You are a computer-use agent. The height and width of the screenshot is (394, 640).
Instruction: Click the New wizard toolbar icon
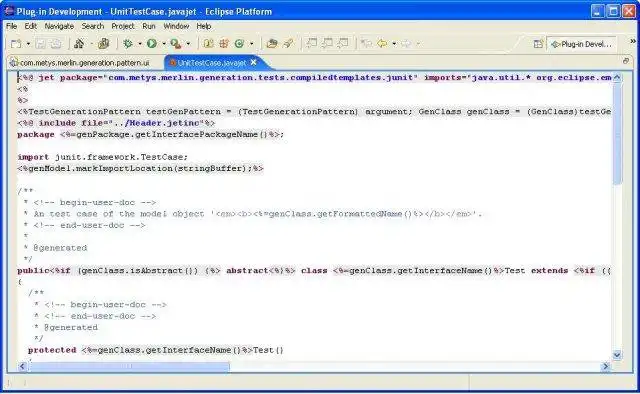point(16,44)
